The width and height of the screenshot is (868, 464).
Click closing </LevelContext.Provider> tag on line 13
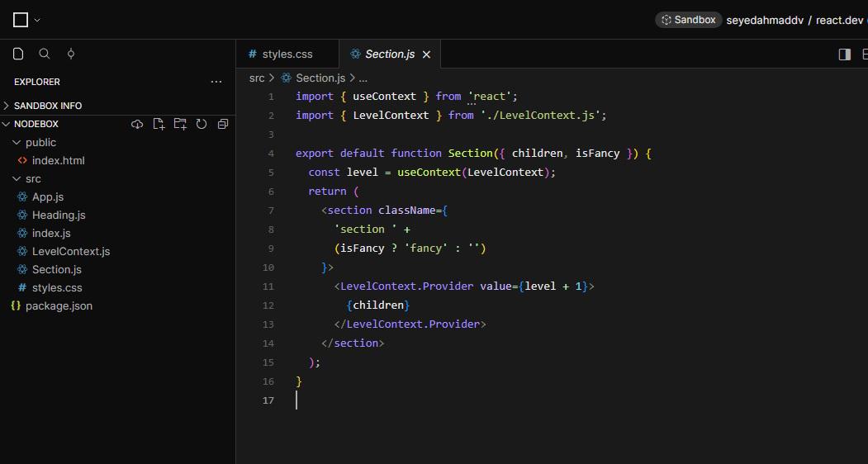pyautogui.click(x=410, y=324)
